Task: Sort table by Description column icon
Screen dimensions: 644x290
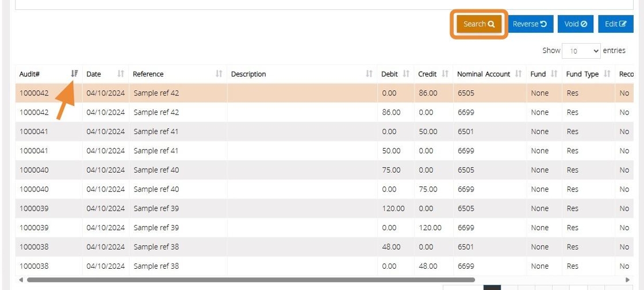Action: [369, 74]
